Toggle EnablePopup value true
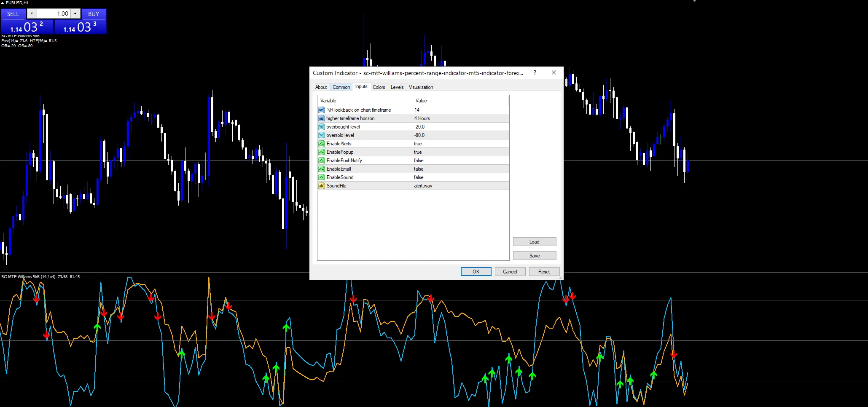 (461, 152)
